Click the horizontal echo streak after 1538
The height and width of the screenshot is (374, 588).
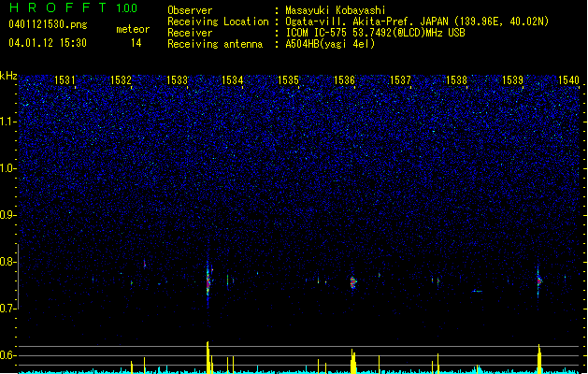[477, 291]
